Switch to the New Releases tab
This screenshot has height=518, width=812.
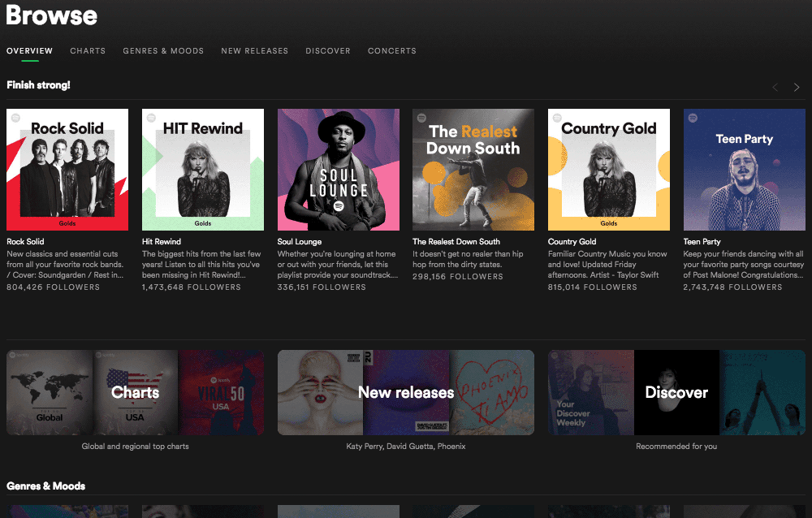254,50
